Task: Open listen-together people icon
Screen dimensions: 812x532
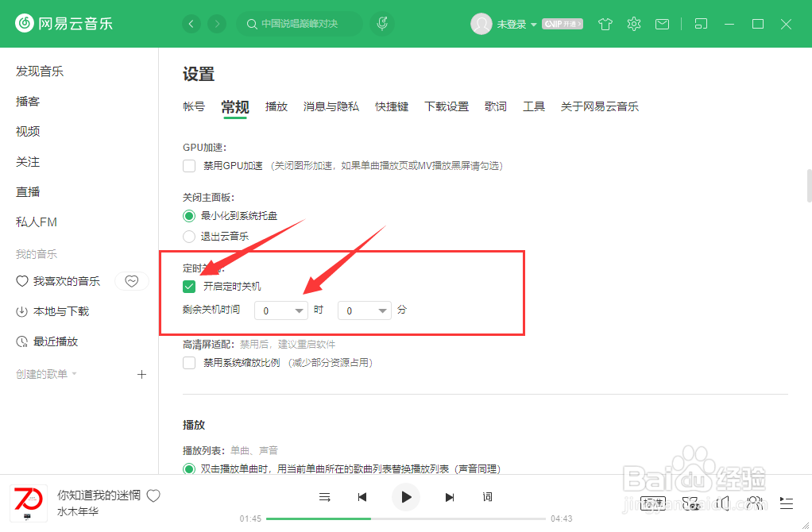Action: tap(755, 503)
